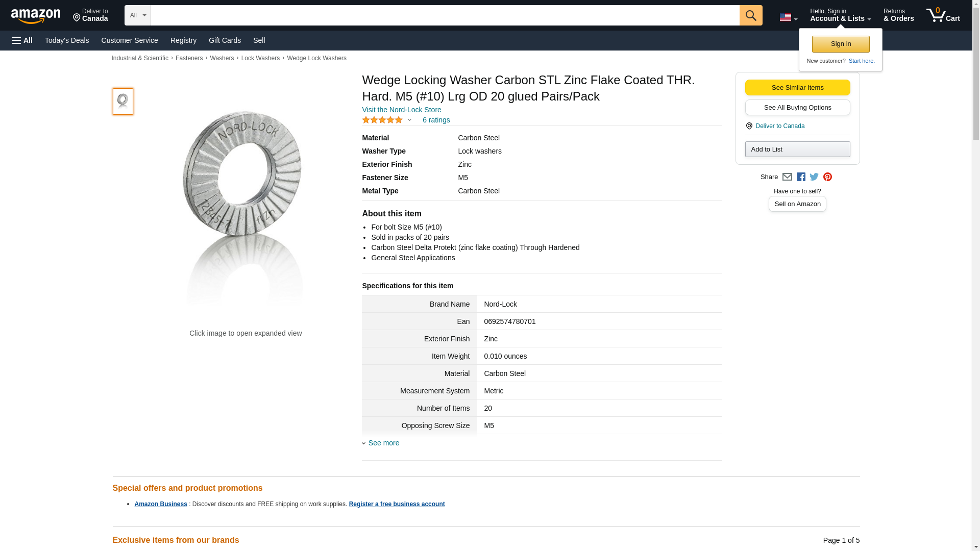Open Customer Service in navigation bar
Screen dimensions: 980x551
(x=130, y=40)
